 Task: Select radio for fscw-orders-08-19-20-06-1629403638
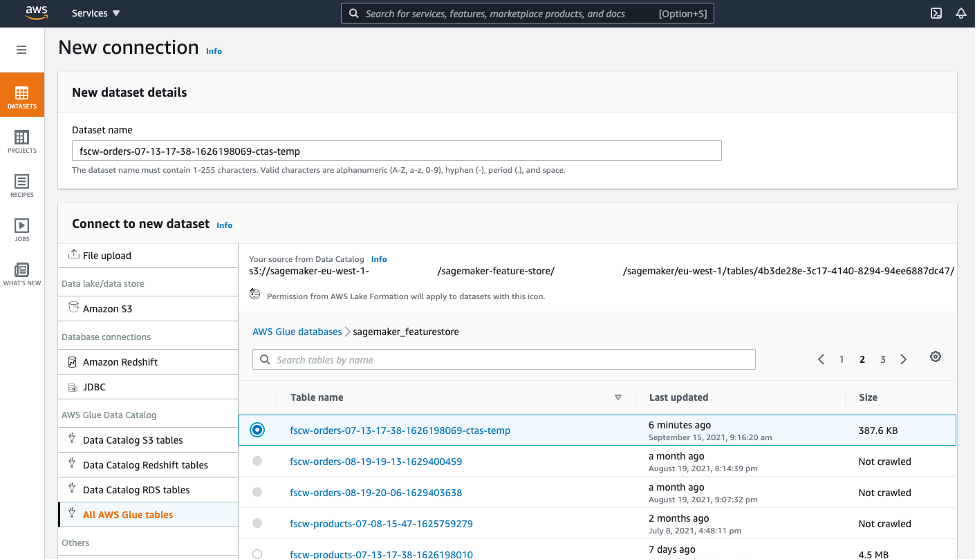point(257,492)
